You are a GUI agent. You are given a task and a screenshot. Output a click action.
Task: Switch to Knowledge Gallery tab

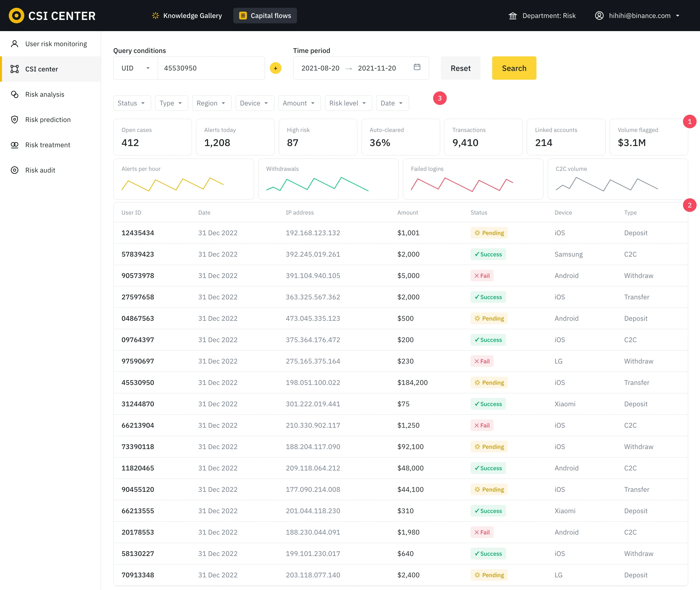point(187,15)
